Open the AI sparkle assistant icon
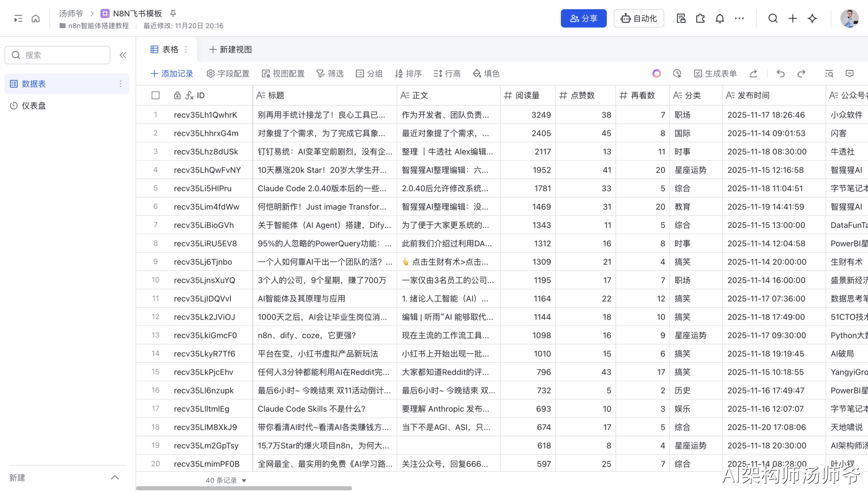Image resolution: width=868 pixels, height=492 pixels. 812,18
